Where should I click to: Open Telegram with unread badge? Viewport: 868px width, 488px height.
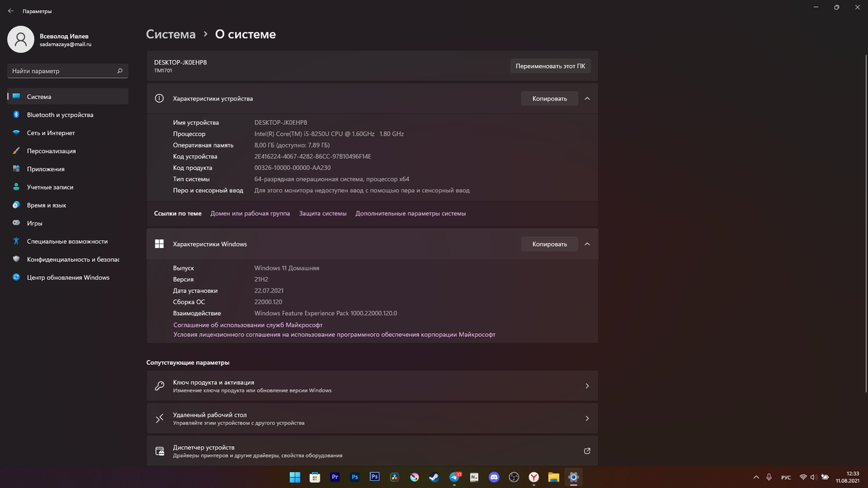(454, 477)
